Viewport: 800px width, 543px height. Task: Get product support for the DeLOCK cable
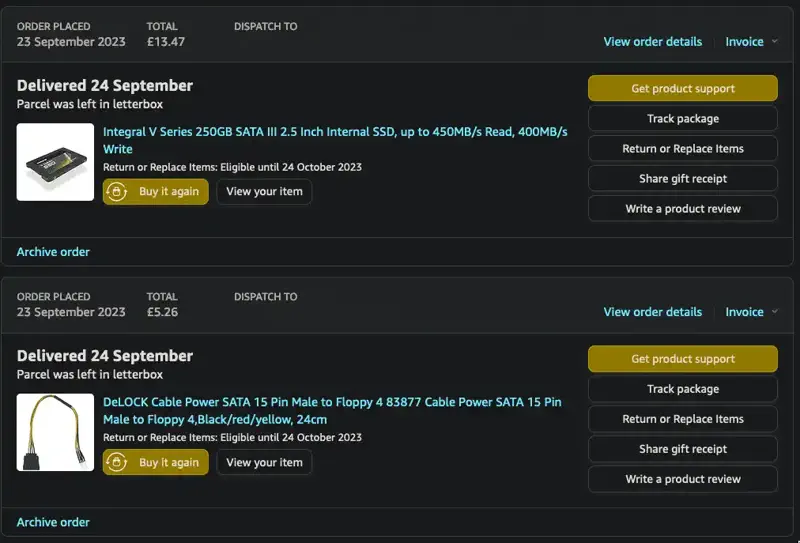682,359
